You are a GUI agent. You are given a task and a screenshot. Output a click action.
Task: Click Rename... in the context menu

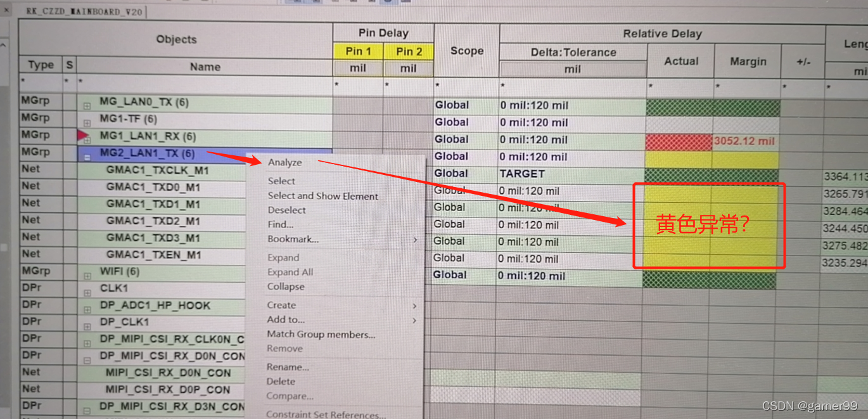pyautogui.click(x=288, y=367)
